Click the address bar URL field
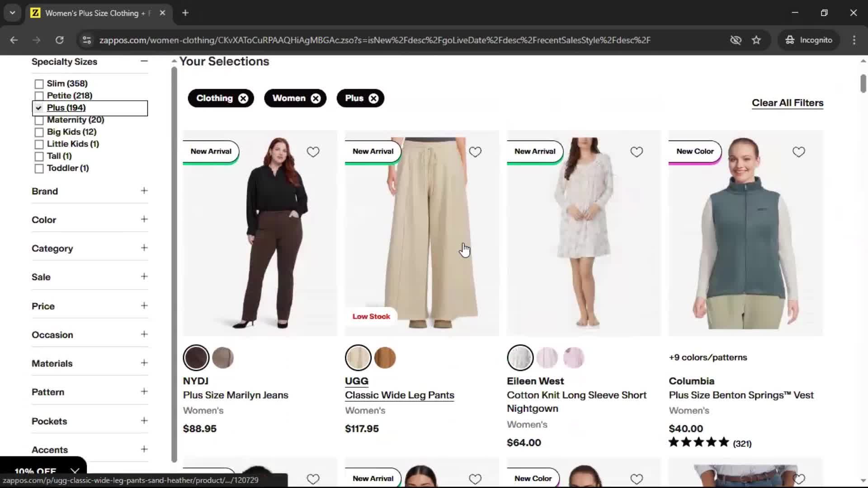The width and height of the screenshot is (868, 488). click(375, 40)
